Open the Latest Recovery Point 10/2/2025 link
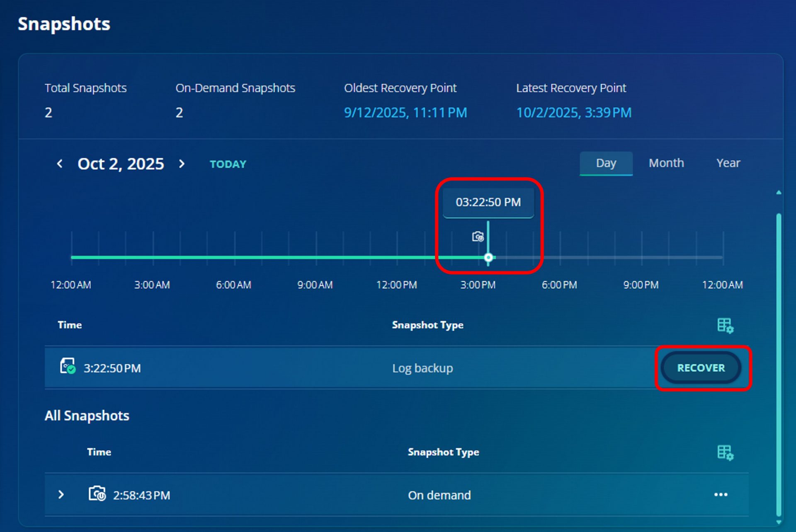The width and height of the screenshot is (796, 532). click(x=573, y=113)
